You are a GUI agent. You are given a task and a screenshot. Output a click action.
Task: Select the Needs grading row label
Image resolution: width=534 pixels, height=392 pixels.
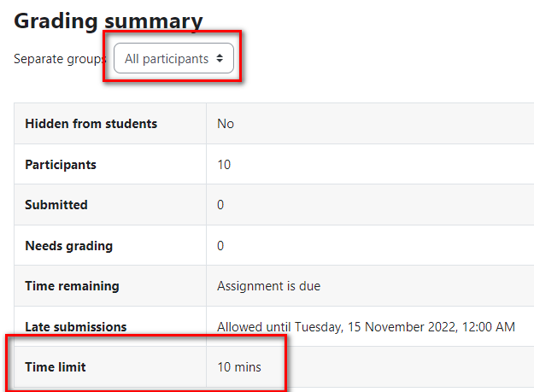[x=69, y=246]
